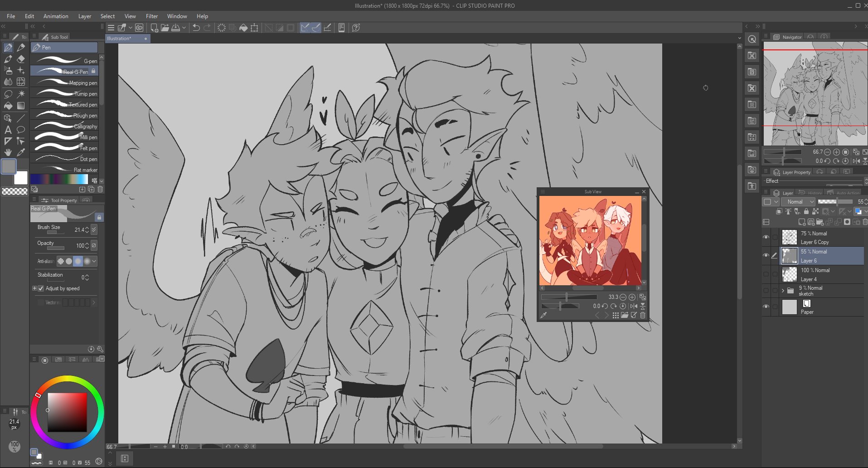Hide the Paper layer
Viewport: 868px width, 468px height.
coord(766,307)
